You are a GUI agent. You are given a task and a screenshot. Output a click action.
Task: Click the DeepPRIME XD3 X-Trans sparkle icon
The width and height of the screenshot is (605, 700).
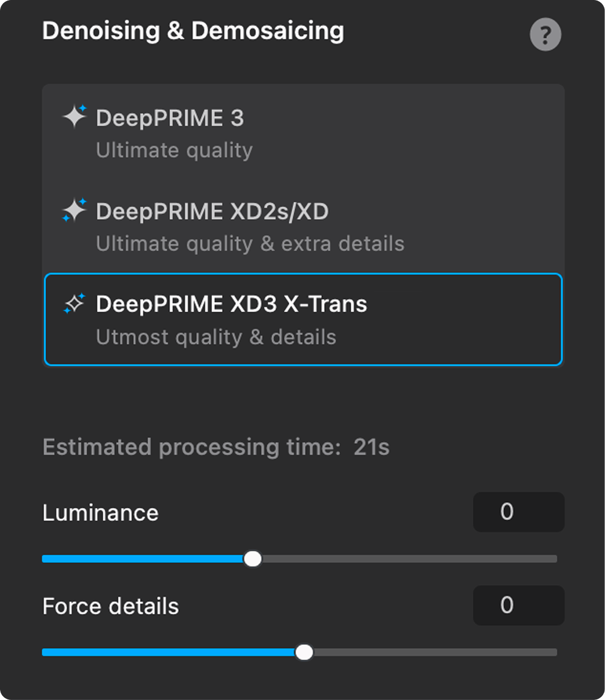(74, 303)
